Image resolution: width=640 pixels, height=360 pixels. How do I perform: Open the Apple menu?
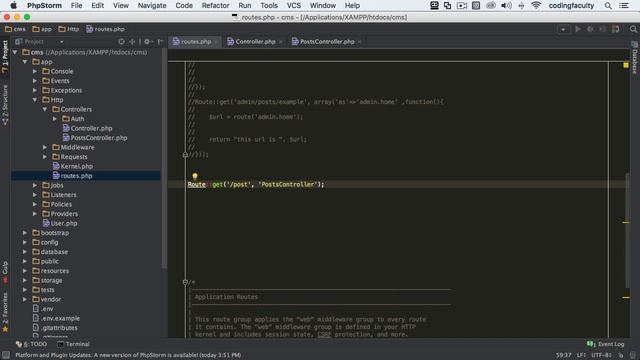pyautogui.click(x=13, y=6)
